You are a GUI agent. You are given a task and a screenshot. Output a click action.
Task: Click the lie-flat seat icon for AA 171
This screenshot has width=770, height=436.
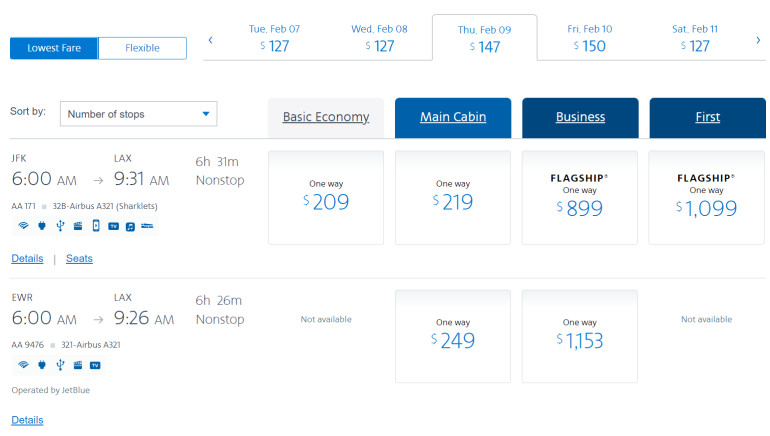148,227
